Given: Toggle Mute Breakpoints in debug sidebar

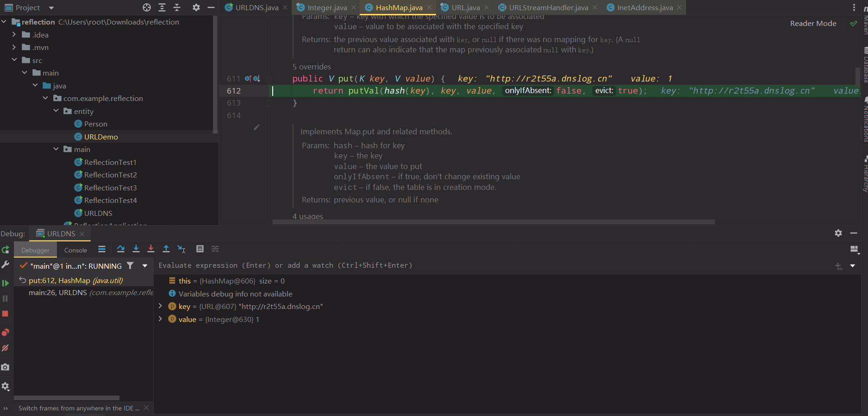Looking at the screenshot, I should [x=6, y=348].
